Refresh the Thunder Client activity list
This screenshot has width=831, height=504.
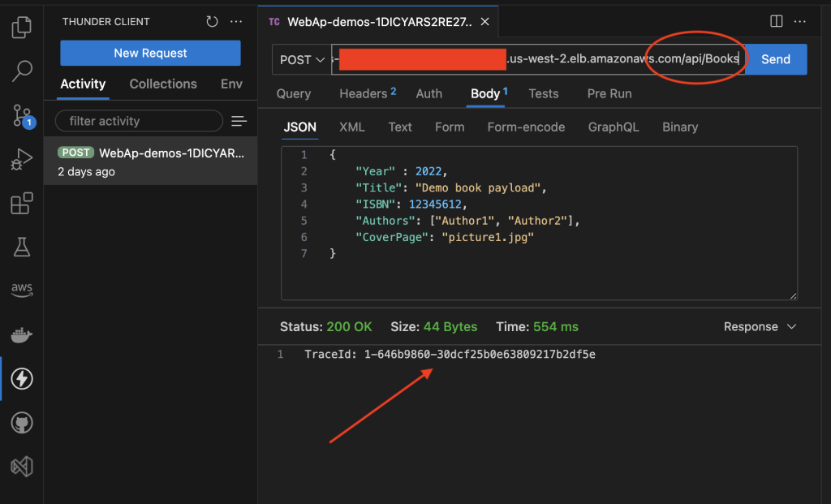coord(211,21)
